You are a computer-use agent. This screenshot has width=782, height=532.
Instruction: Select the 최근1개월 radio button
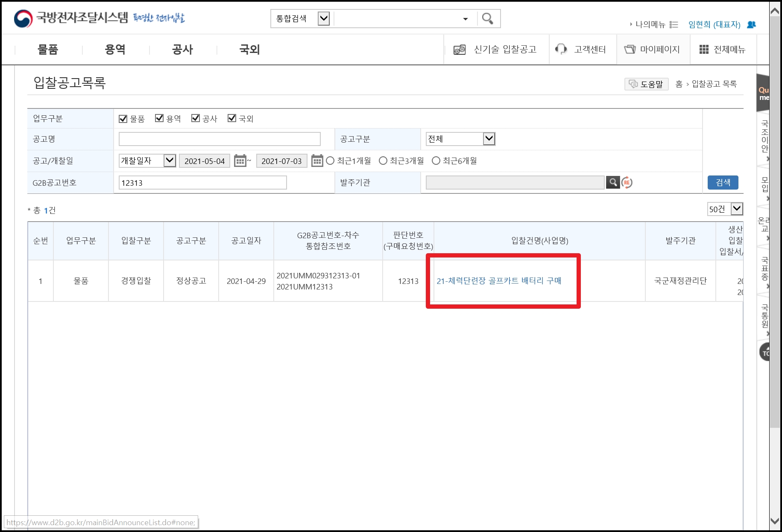(x=330, y=161)
